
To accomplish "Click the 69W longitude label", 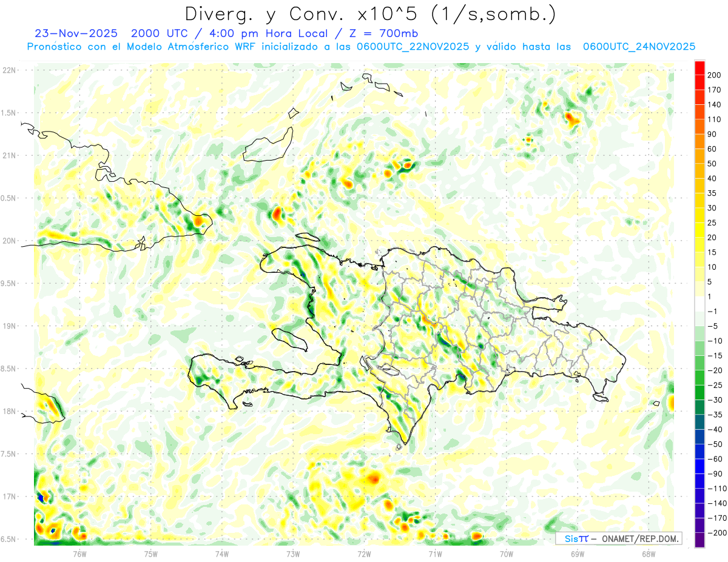I will [x=578, y=554].
